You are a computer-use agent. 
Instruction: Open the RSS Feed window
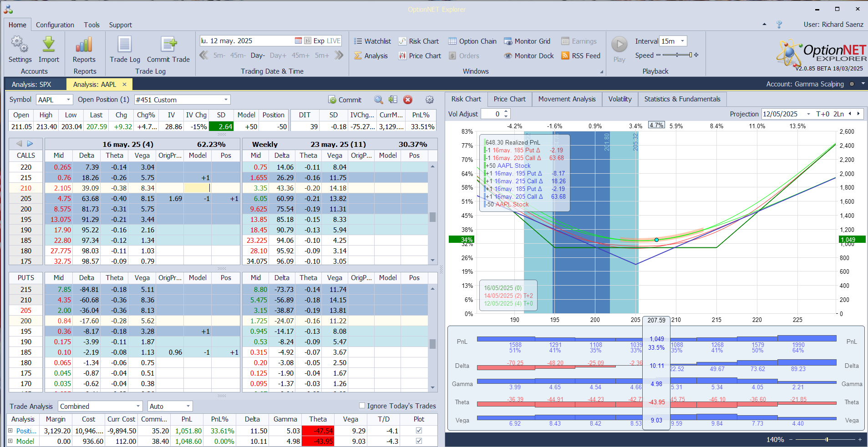581,55
